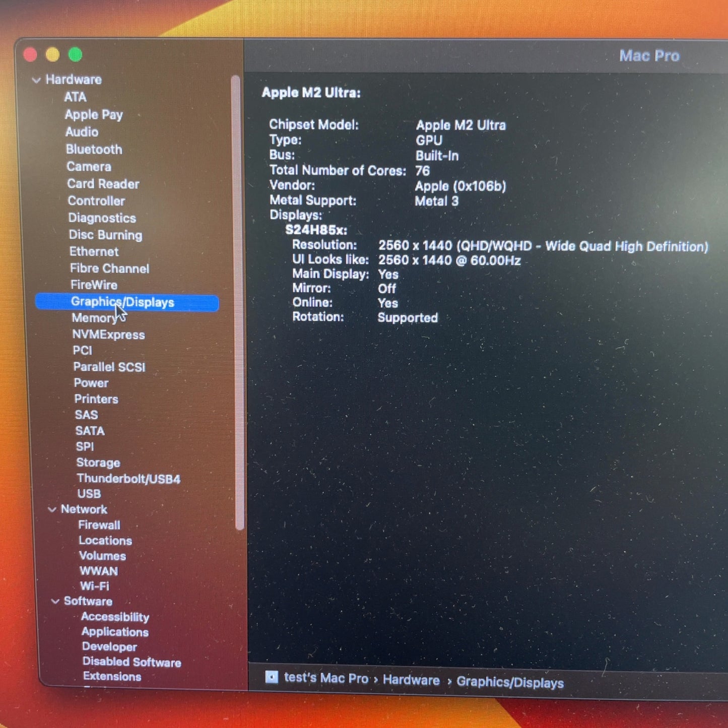Select Disabled Software in sidebar
The height and width of the screenshot is (728, 728).
[131, 662]
